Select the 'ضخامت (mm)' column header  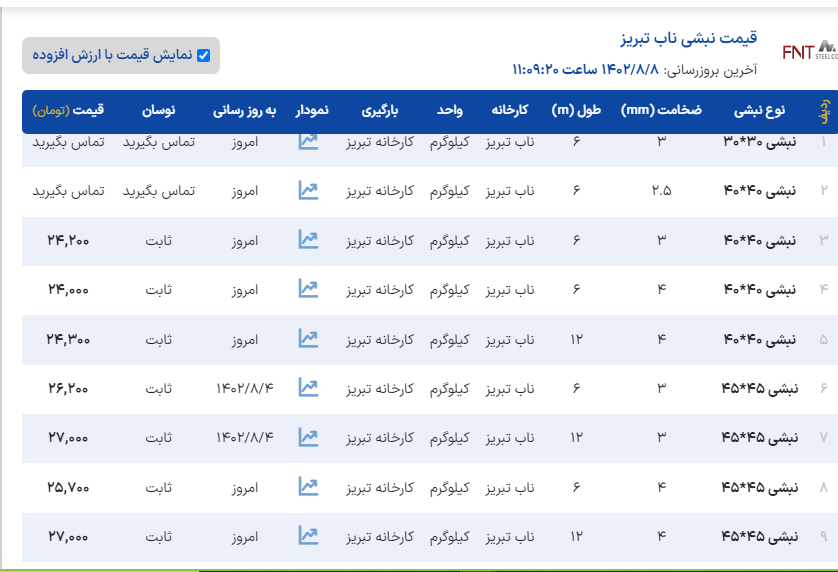[661, 109]
